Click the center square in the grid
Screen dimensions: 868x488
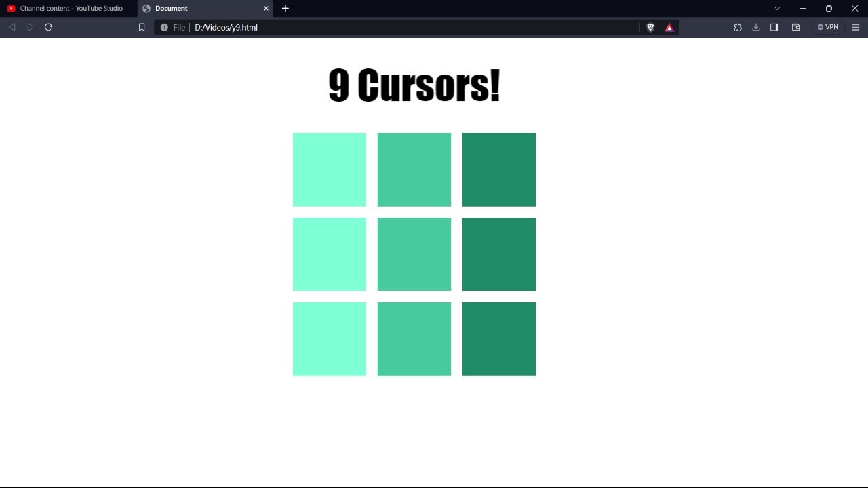(414, 254)
